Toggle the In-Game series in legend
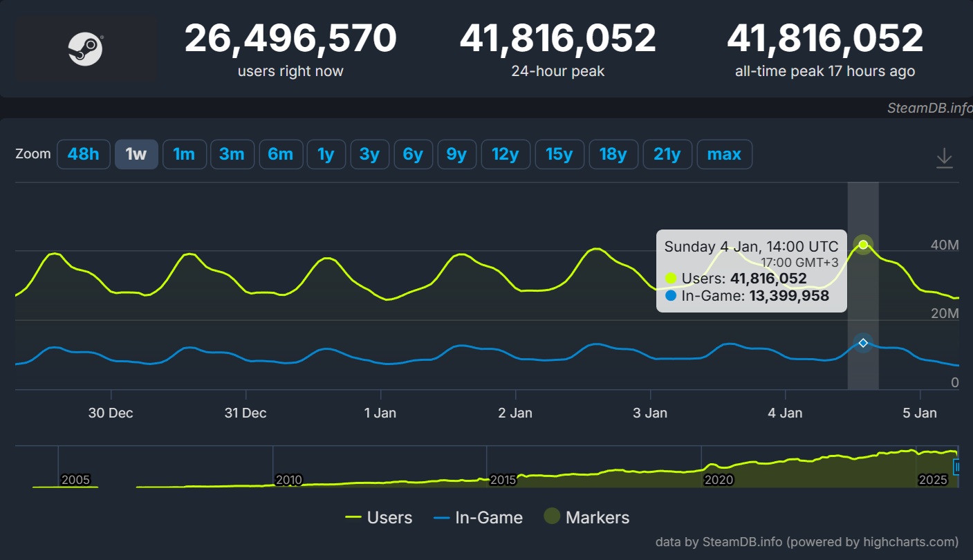Screen dimensions: 973x560 [477, 518]
